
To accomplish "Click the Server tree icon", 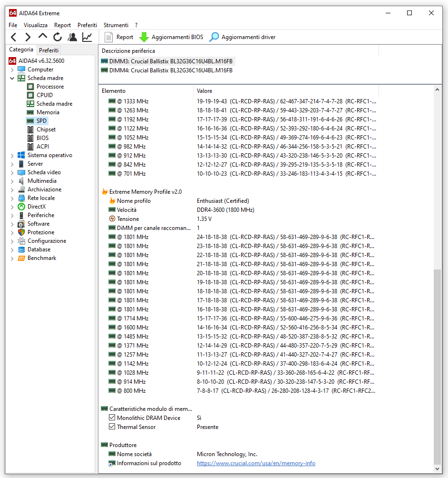I will pyautogui.click(x=21, y=164).
